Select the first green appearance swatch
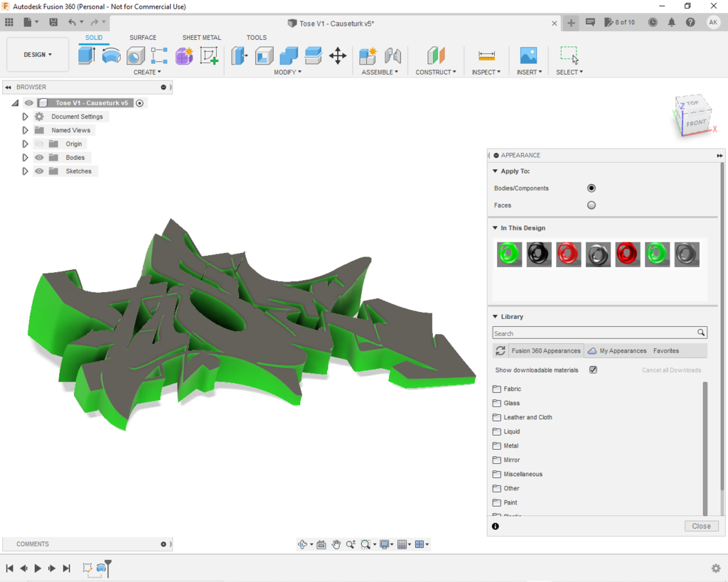The image size is (728, 582). click(510, 254)
